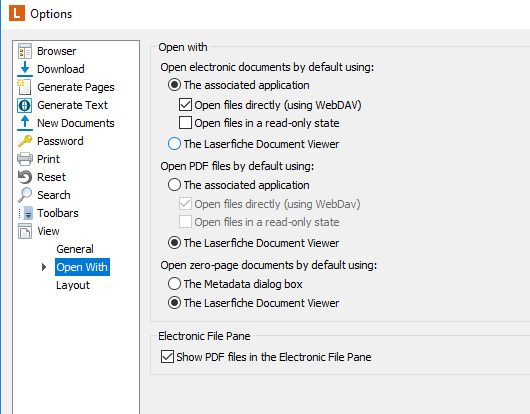Select the Search category
This screenshot has height=414, width=530.
(54, 195)
